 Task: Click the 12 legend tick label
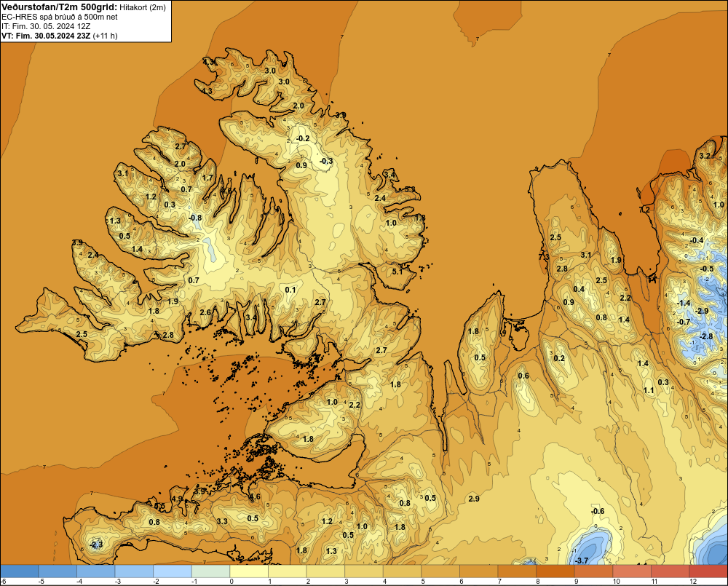tap(693, 582)
